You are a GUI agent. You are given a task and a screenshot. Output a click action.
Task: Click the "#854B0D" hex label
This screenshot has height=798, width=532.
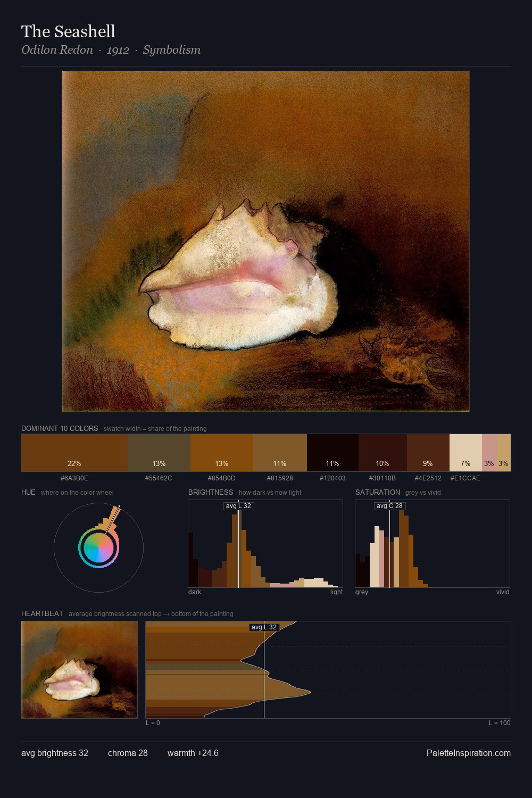pos(221,478)
